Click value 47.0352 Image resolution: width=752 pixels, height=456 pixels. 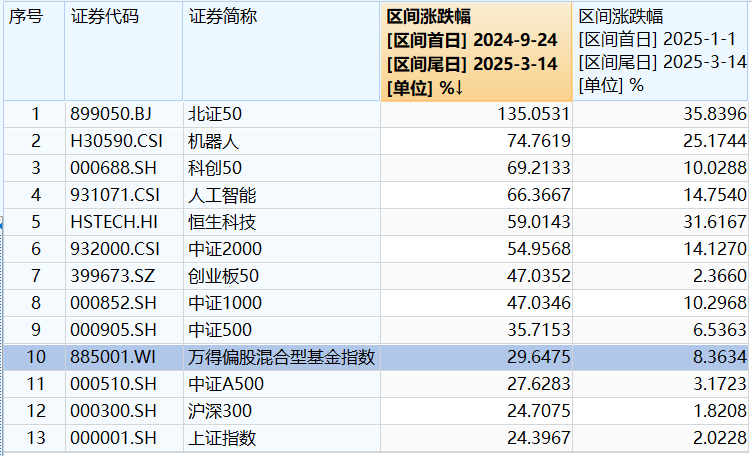[x=539, y=276]
